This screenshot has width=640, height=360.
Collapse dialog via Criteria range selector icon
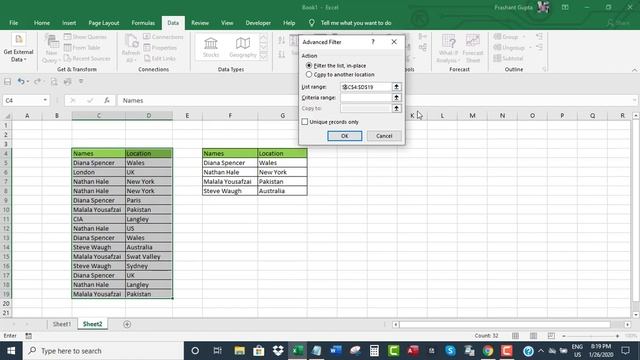tap(396, 98)
